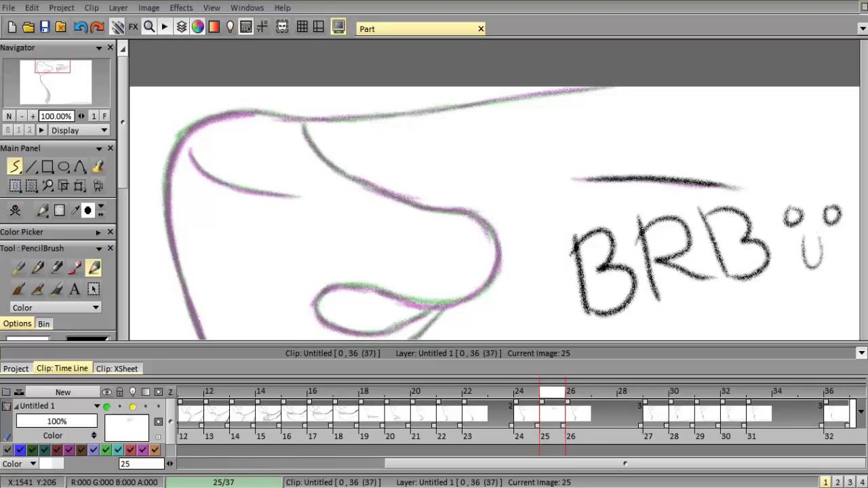This screenshot has height=488, width=868.
Task: Click the monitor display icon
Action: pos(338,27)
